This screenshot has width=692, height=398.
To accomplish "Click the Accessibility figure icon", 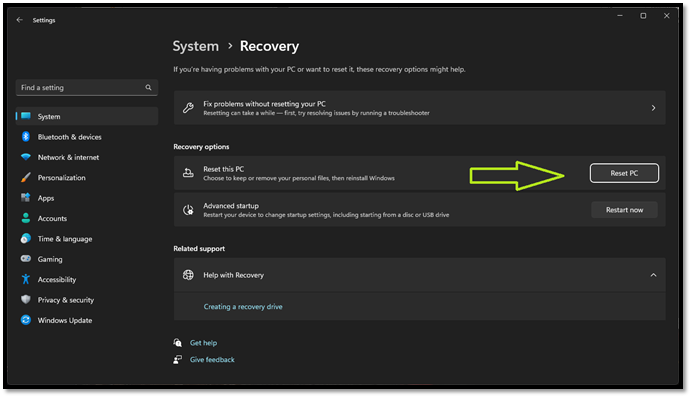I will click(x=26, y=279).
